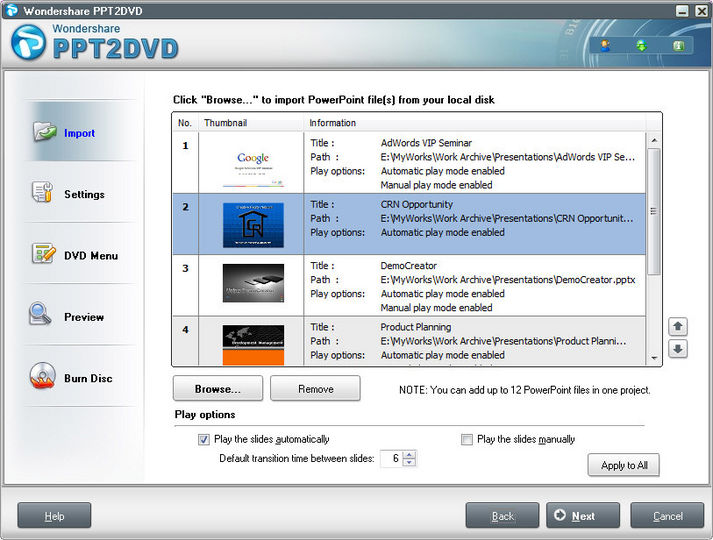The width and height of the screenshot is (713, 540).
Task: Click title text Product Planning
Action: click(416, 327)
